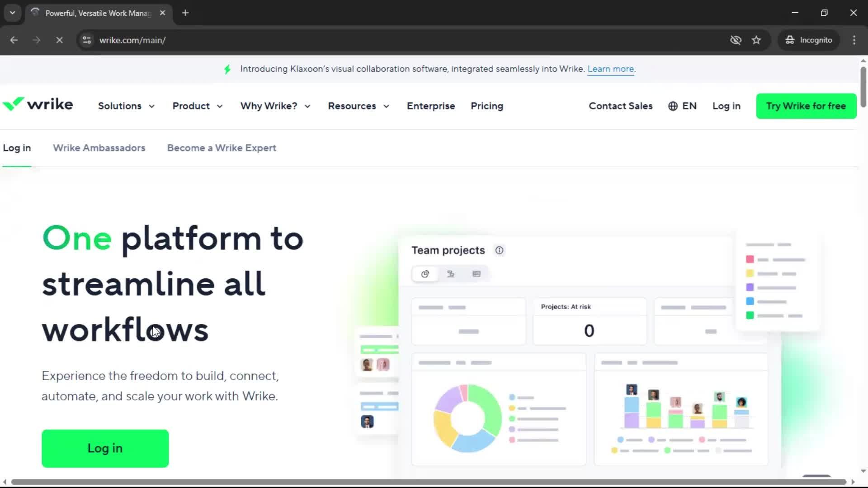Click the blue legend color square

(x=750, y=301)
